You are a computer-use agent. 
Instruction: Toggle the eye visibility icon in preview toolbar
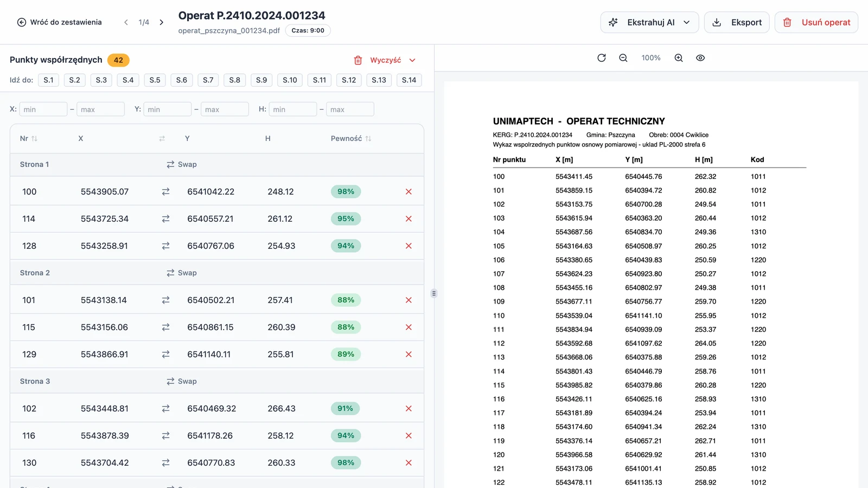coord(700,58)
